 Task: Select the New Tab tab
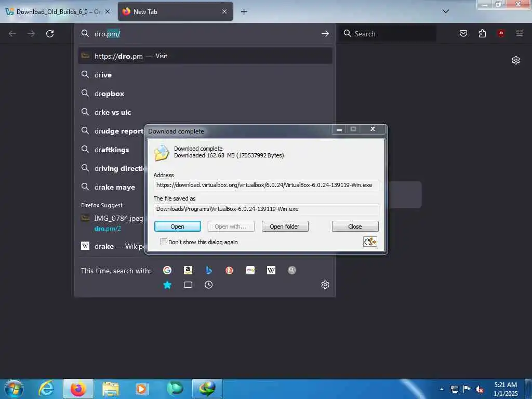click(175, 11)
